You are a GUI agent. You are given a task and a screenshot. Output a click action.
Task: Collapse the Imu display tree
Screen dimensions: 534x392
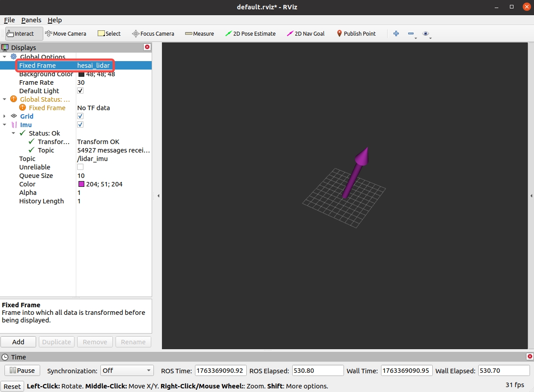tap(4, 125)
